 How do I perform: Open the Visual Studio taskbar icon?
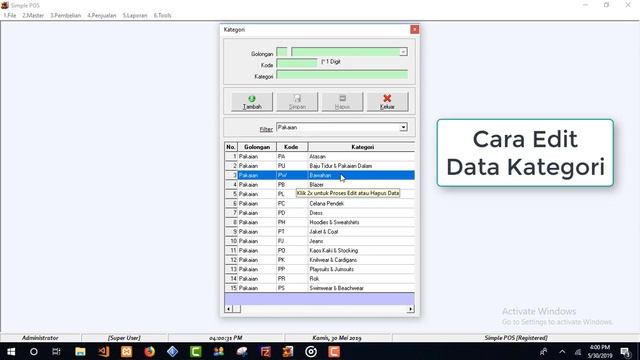pyautogui.click(x=103, y=351)
